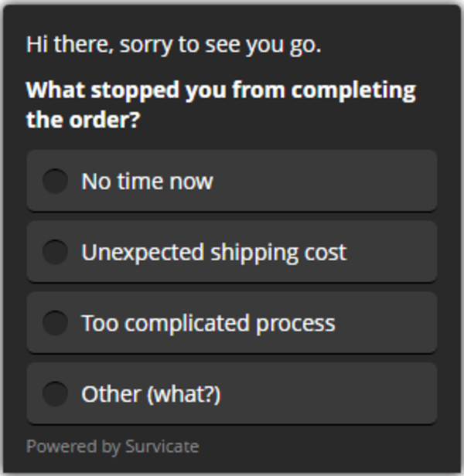Click the "No time now" label text
The image size is (464, 476).
[147, 182]
